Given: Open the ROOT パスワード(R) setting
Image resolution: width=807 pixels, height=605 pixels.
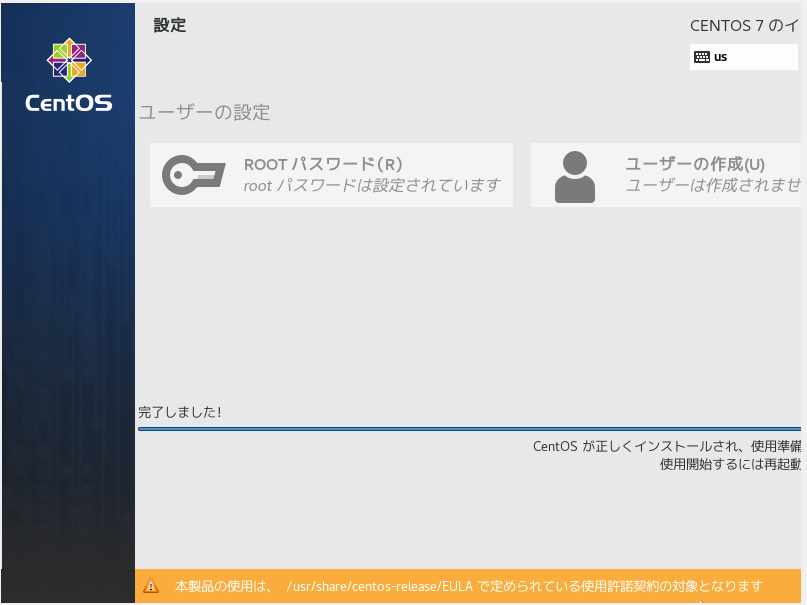Looking at the screenshot, I should (x=331, y=175).
